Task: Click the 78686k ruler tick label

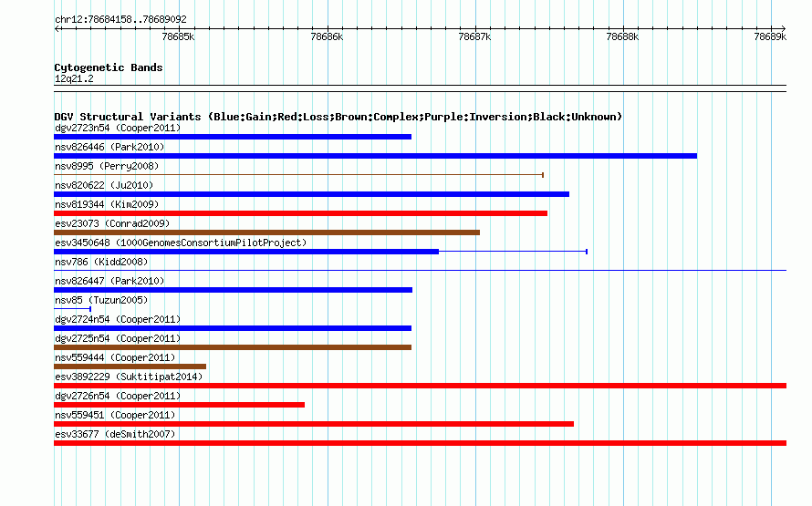Action: click(327, 36)
